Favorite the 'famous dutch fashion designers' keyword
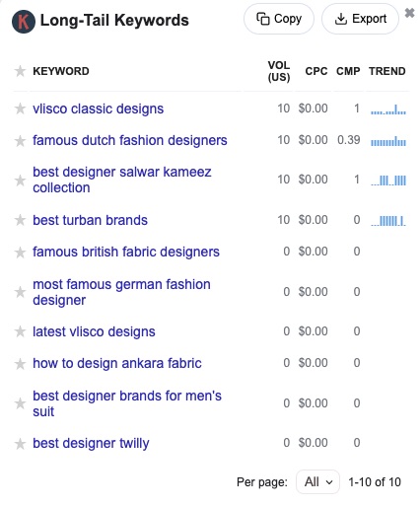Screen dimensions: 420x507 pyautogui.click(x=20, y=141)
